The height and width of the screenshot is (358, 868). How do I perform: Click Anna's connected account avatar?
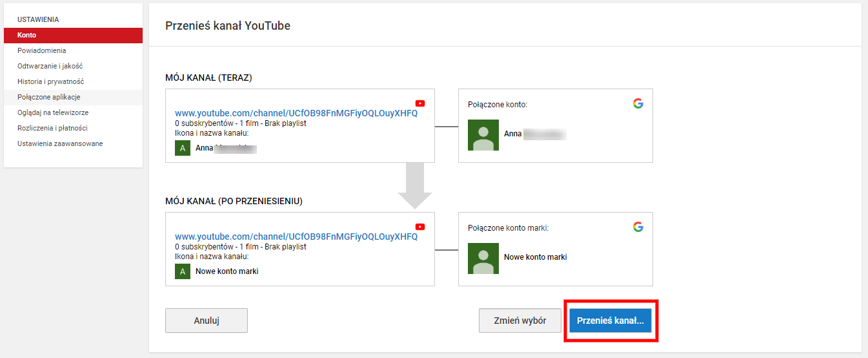[x=483, y=135]
